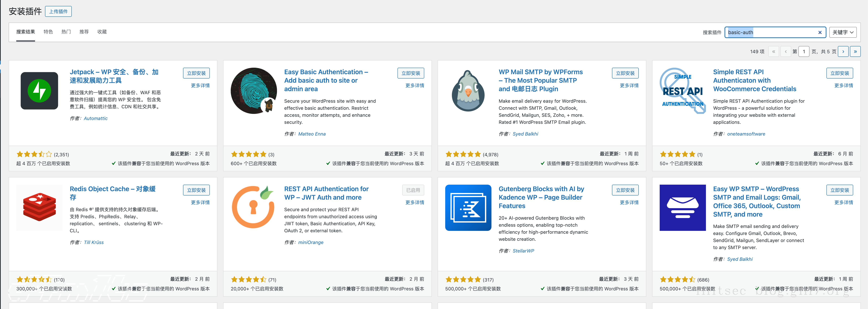The width and height of the screenshot is (868, 309).
Task: Click 上传插件 upload plugin button
Action: pyautogui.click(x=58, y=11)
